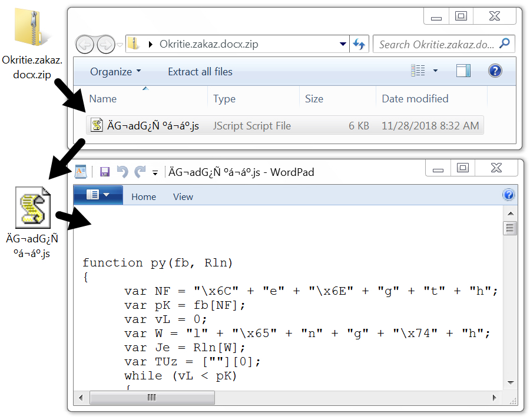The image size is (530, 420).
Task: Click the Save icon in WordPad quick access toolbar
Action: pos(105,172)
